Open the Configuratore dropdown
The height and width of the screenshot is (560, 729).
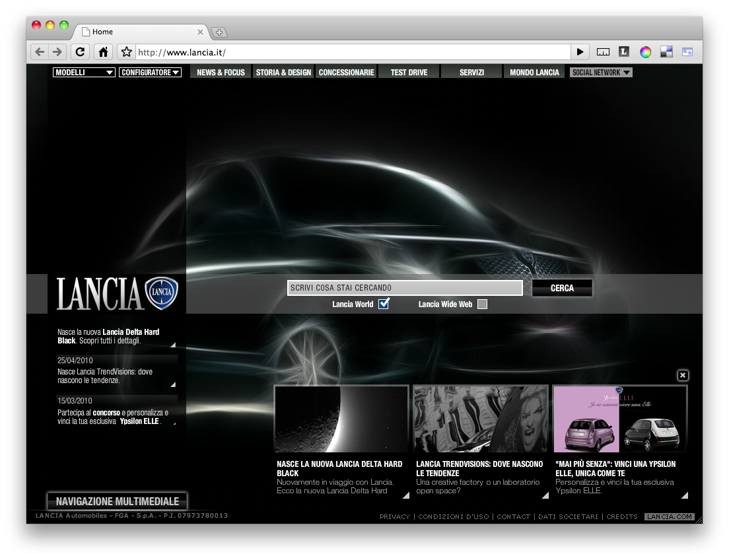[x=150, y=72]
